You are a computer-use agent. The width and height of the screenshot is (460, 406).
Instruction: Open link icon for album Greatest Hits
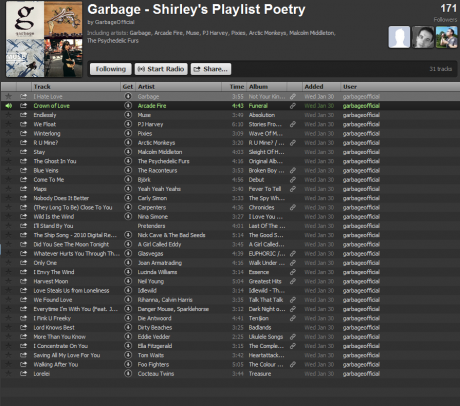(x=293, y=281)
